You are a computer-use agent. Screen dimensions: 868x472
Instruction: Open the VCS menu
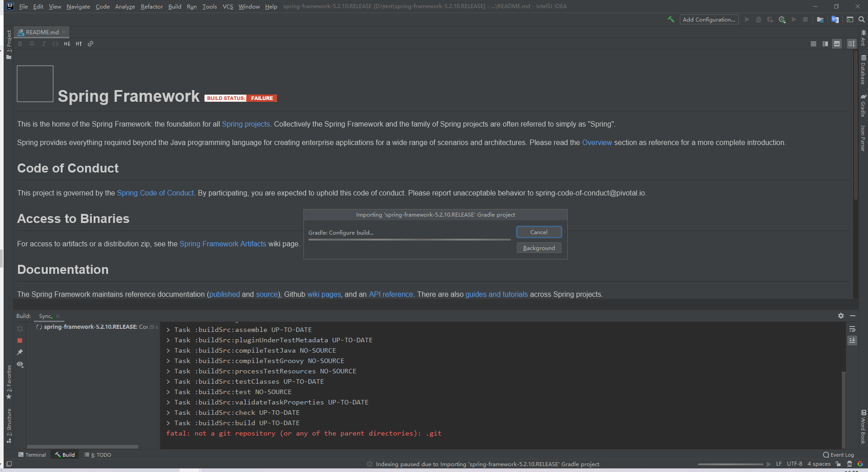tap(228, 6)
